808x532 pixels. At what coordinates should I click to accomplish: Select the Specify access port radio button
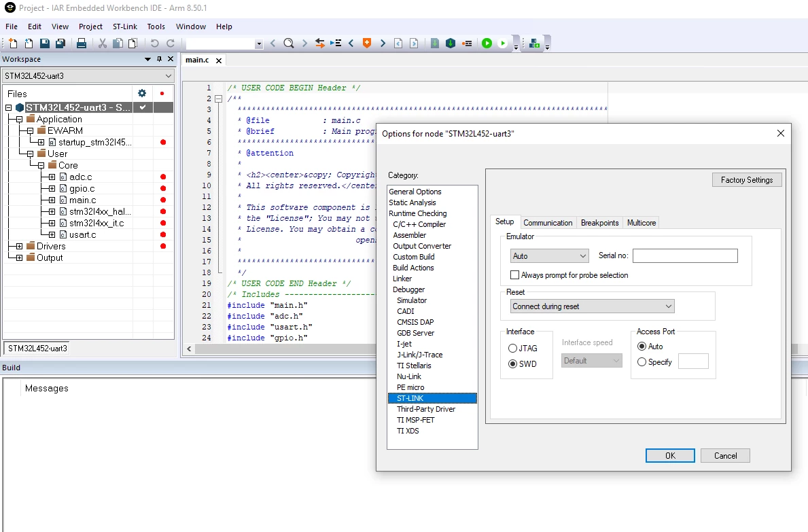[x=642, y=362]
